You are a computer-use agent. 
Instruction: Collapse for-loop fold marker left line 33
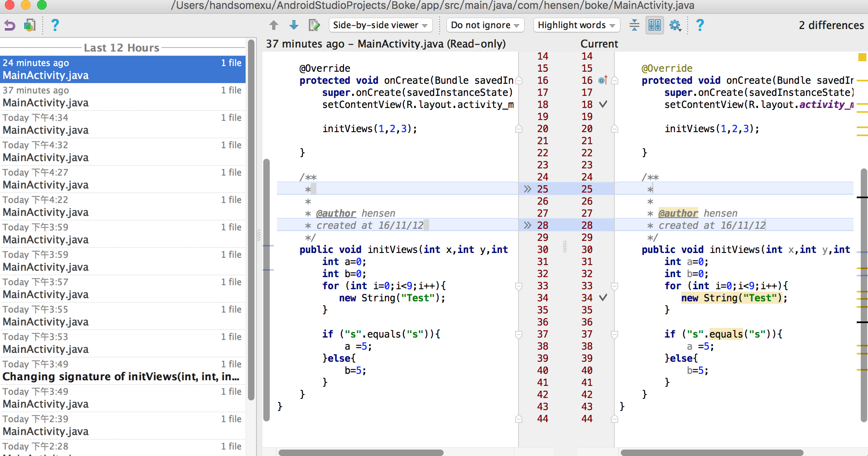(x=519, y=286)
